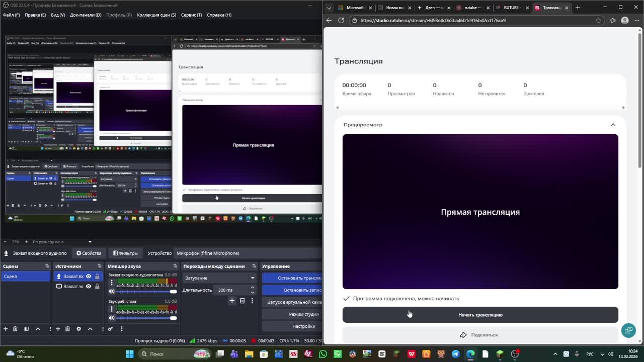
Task: Open Windows Start menu
Action: [x=129, y=354]
